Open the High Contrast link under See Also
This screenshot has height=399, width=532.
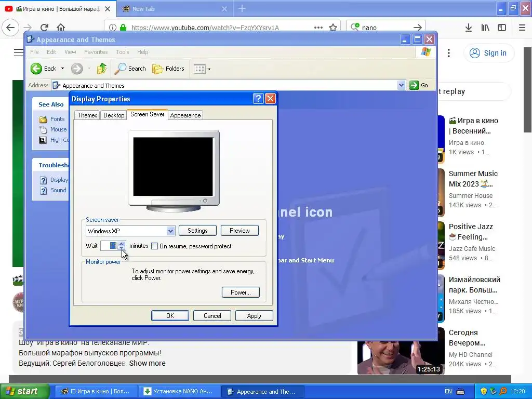(59, 140)
